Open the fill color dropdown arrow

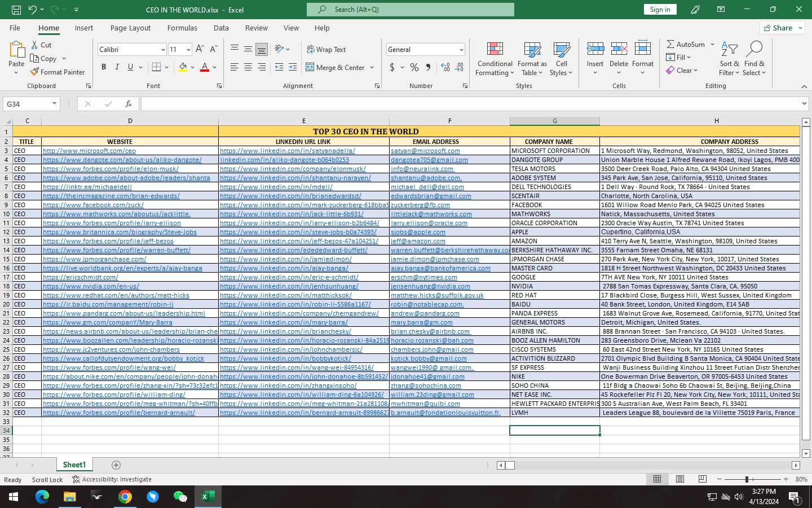coord(192,67)
